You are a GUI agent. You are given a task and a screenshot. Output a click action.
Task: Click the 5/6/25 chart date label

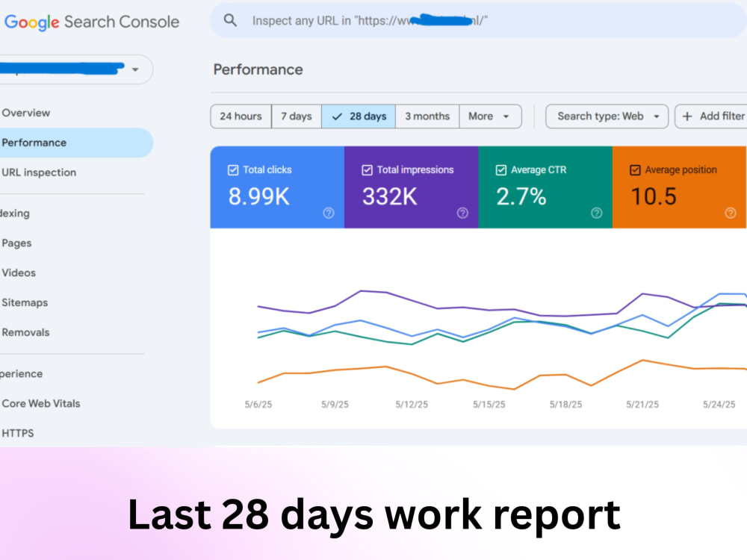(258, 404)
